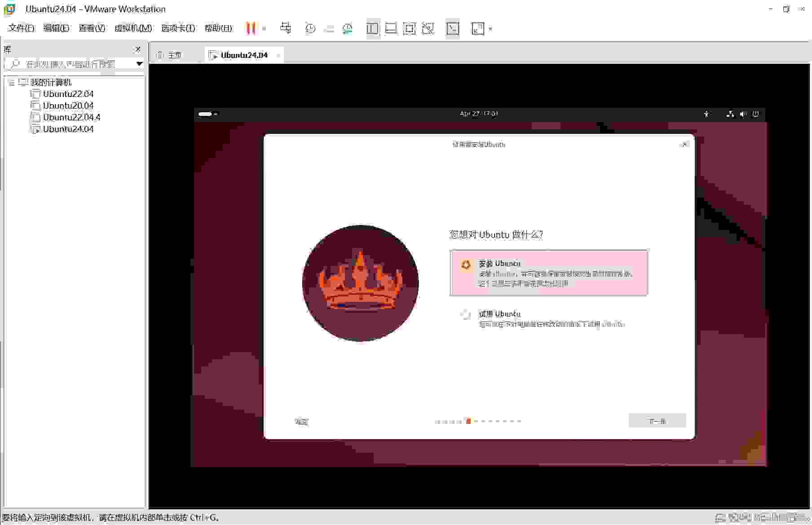This screenshot has width=812, height=525.
Task: Click the installer back button
Action: (x=301, y=421)
